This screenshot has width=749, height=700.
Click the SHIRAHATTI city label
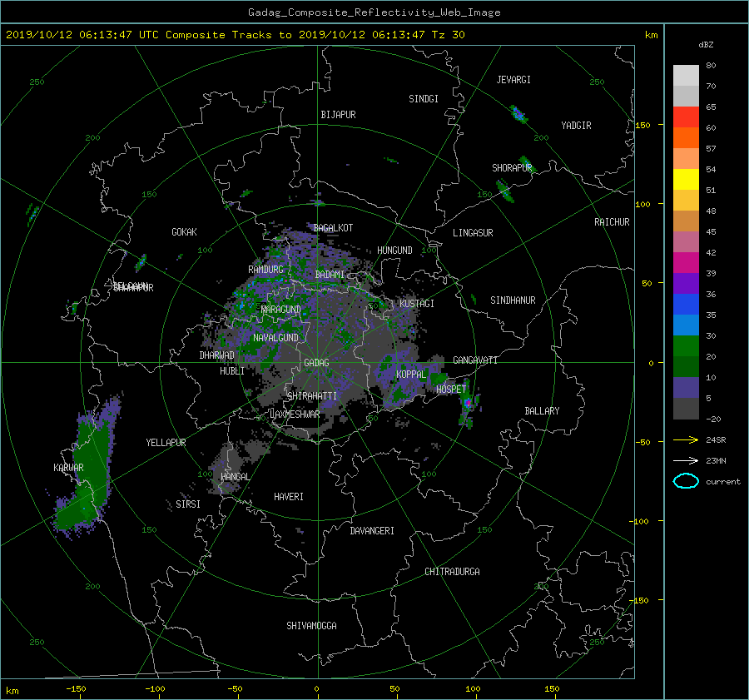click(x=312, y=396)
